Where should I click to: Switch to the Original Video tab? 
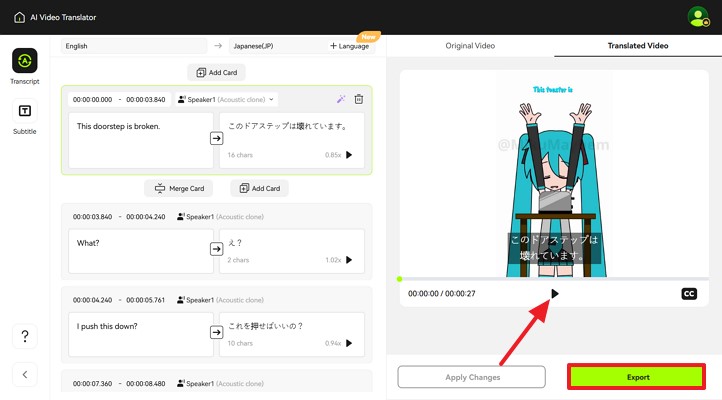tap(469, 46)
